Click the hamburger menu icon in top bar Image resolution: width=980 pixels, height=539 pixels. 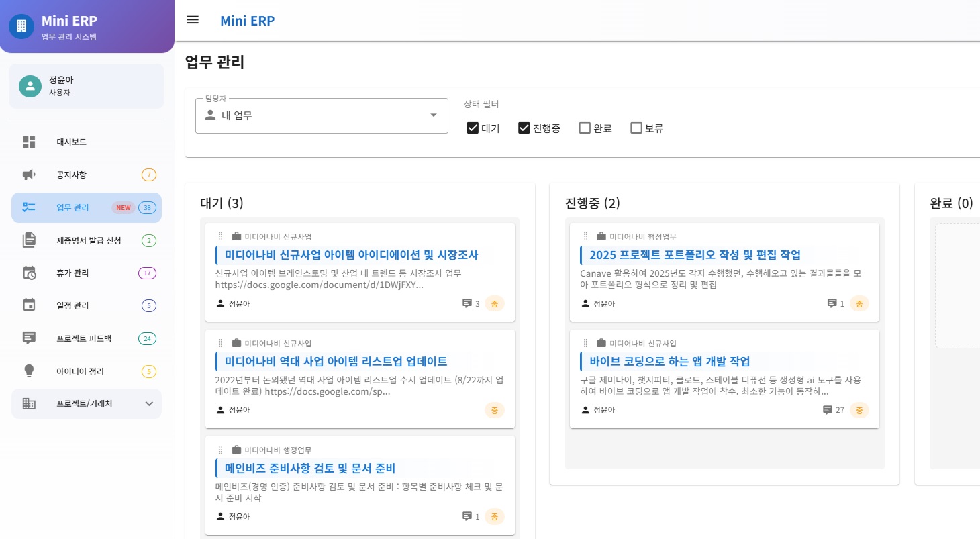(x=193, y=20)
